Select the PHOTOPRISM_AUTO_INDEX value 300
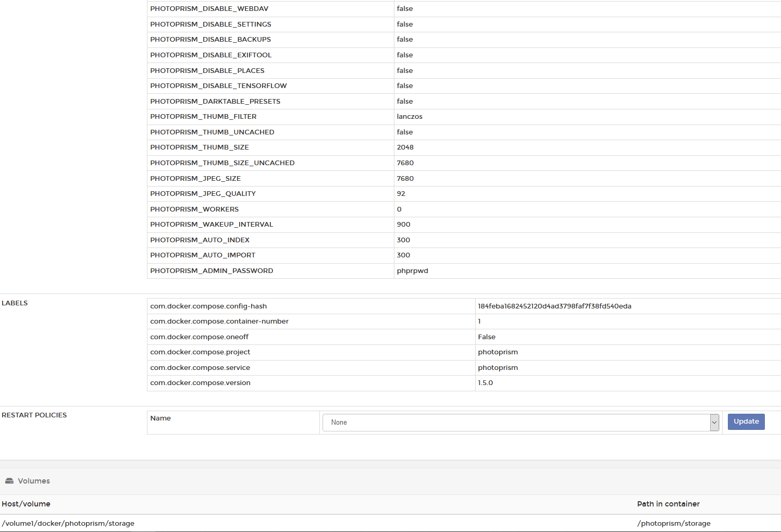This screenshot has height=532, width=781. click(x=403, y=240)
